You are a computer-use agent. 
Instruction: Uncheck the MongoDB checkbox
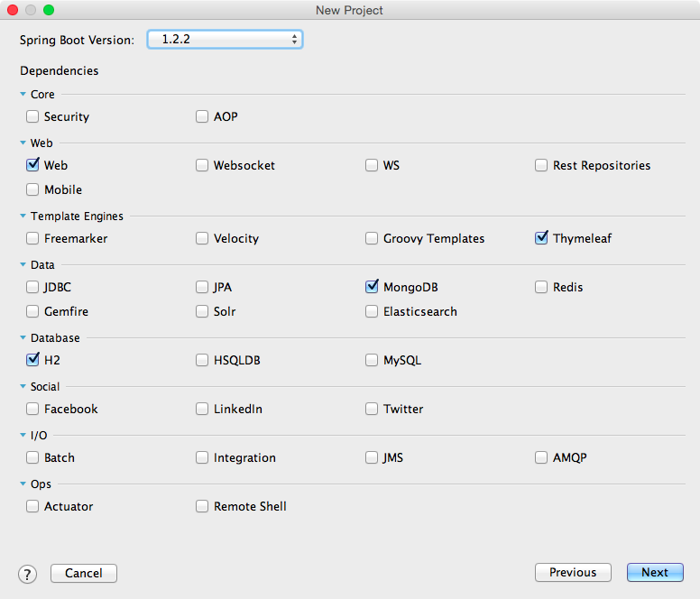coord(372,287)
